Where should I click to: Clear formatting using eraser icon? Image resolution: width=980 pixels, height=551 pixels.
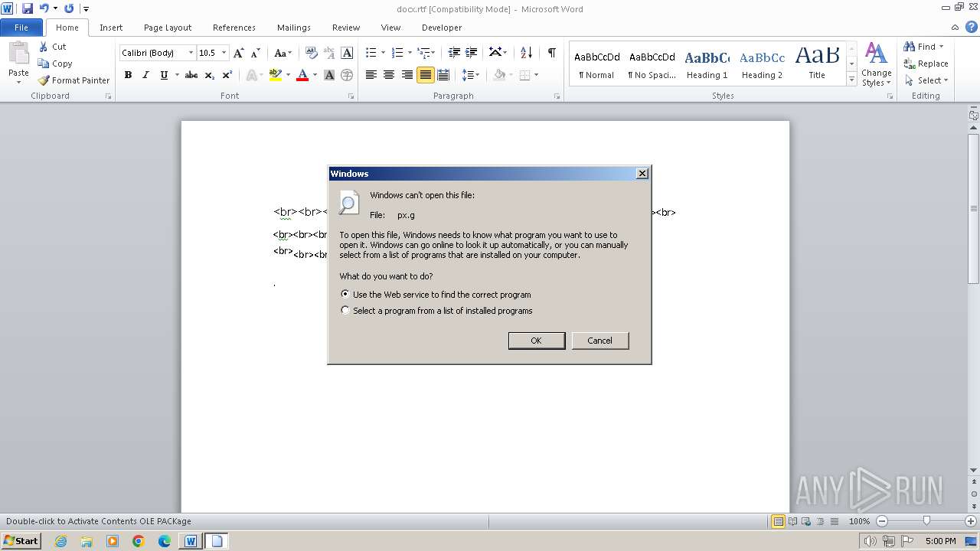pos(311,53)
